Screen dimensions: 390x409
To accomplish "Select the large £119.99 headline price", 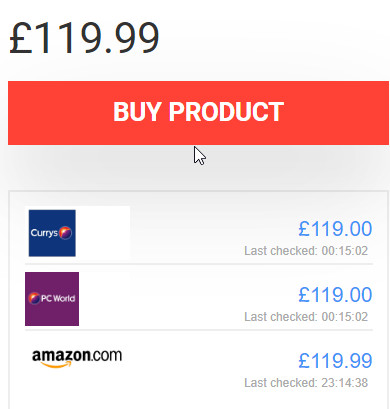I will point(84,37).
